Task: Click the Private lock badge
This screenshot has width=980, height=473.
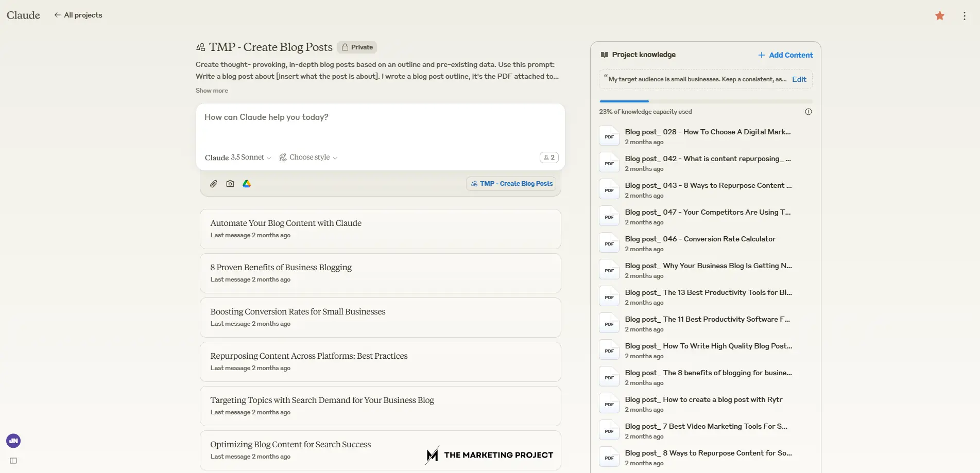Action: click(357, 47)
